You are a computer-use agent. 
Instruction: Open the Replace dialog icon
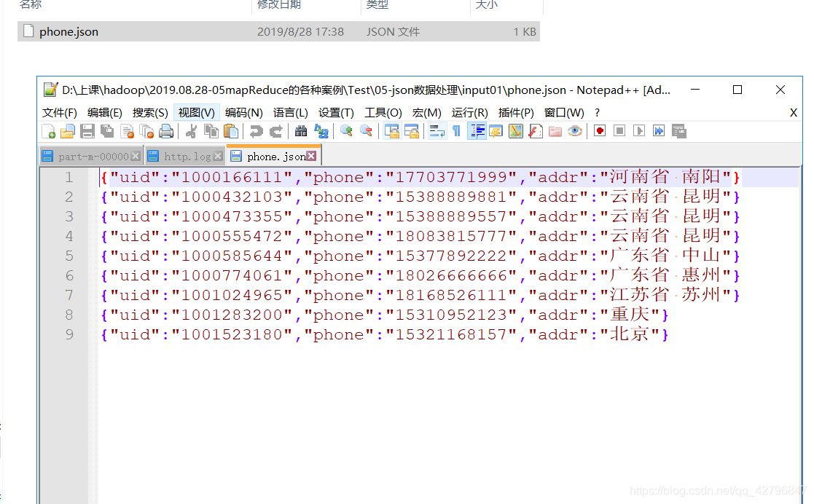(x=321, y=131)
